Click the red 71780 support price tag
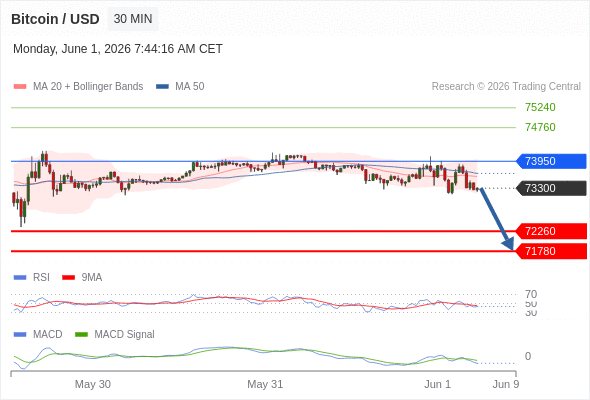This screenshot has height=400, width=590. coord(551,251)
